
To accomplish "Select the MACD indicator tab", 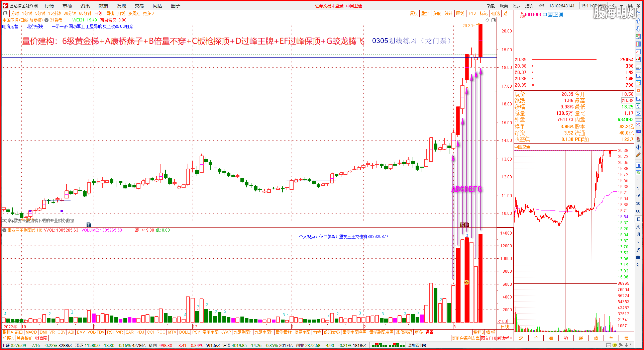I will (x=31, y=332).
